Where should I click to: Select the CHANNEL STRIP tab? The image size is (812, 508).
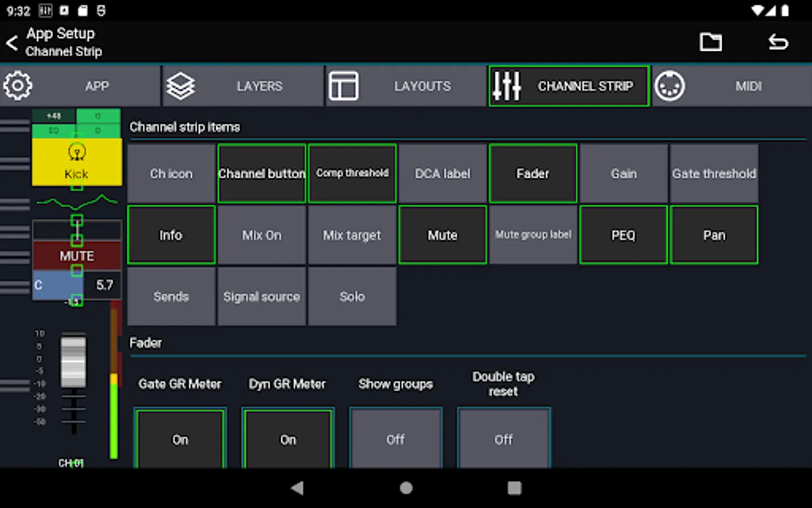(x=569, y=86)
